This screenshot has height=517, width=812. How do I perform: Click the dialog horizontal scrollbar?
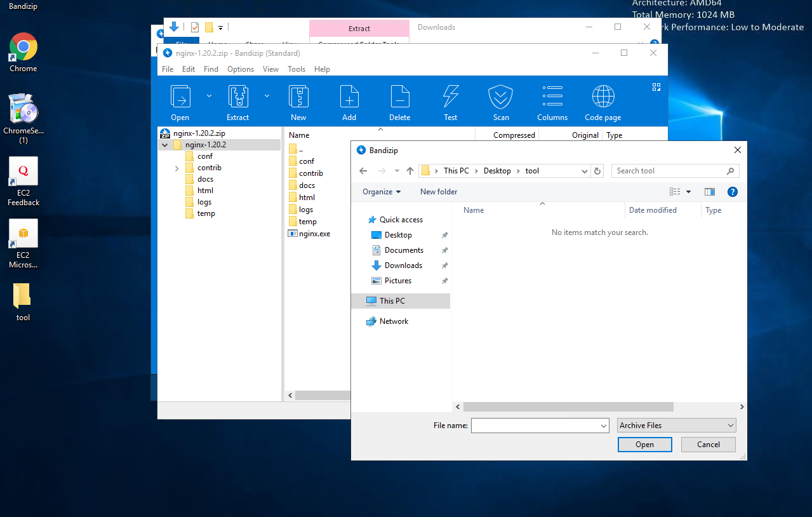pos(568,406)
